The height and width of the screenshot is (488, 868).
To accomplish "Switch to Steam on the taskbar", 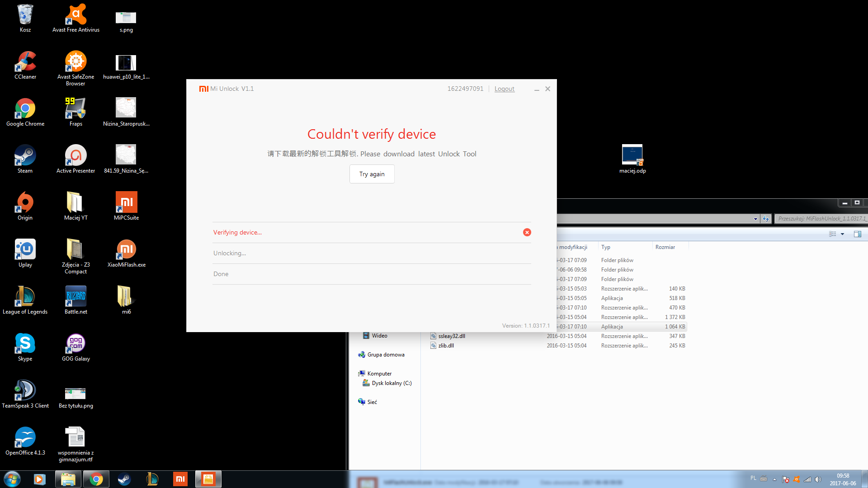I will point(124,479).
